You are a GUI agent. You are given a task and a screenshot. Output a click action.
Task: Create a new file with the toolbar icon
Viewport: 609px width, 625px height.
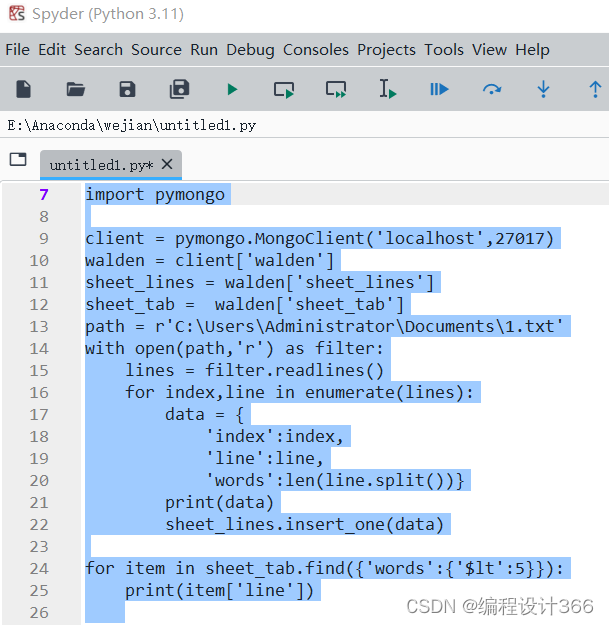[24, 89]
